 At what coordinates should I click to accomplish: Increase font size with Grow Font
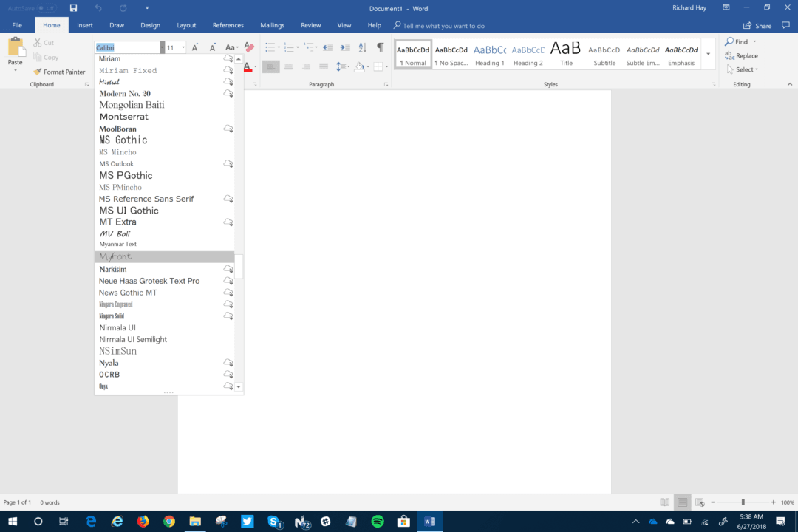pyautogui.click(x=195, y=47)
